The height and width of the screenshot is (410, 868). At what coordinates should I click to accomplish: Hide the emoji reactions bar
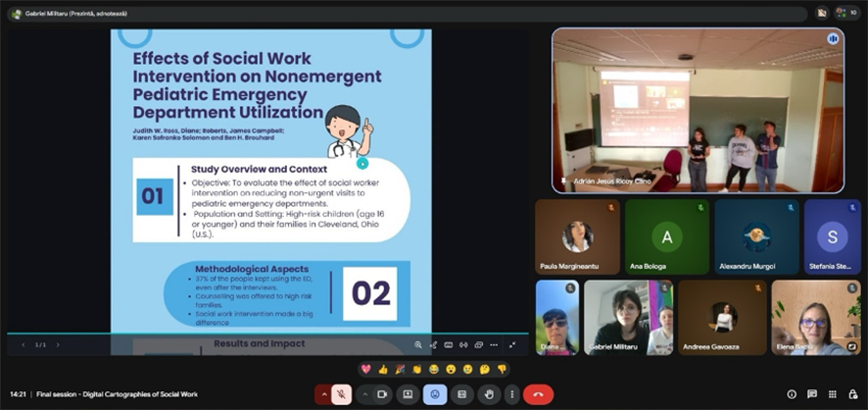(x=435, y=394)
